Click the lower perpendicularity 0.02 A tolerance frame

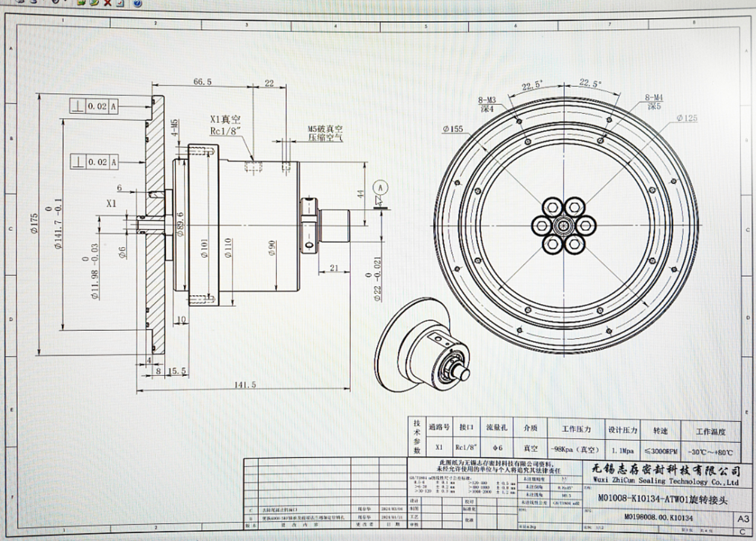point(95,162)
